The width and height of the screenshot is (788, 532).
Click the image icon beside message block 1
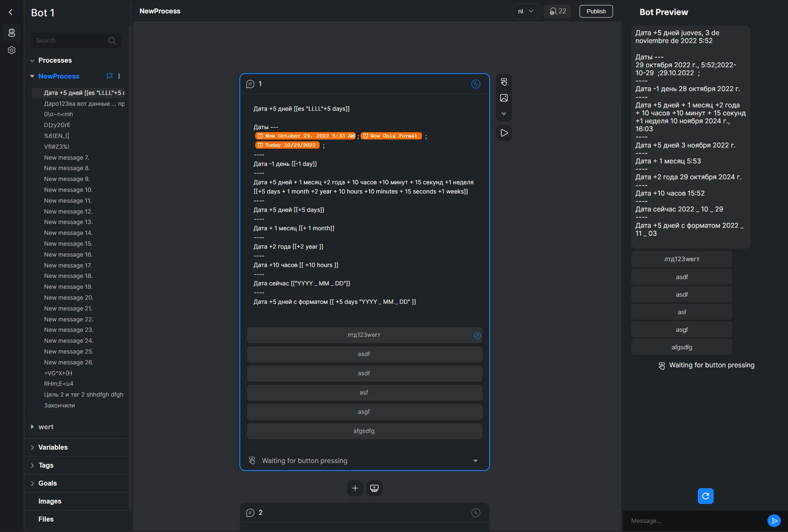504,97
